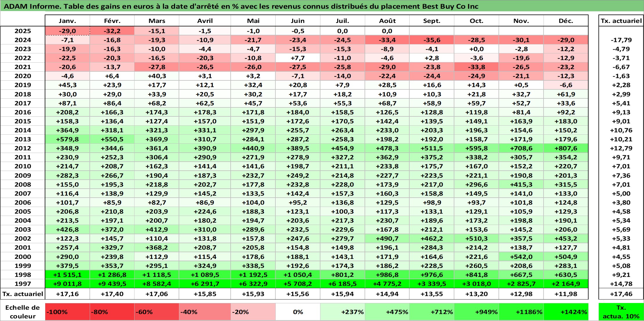Click cell +0,0 for October 2023
Image resolution: width=644 pixels, height=321 pixels.
(476, 49)
